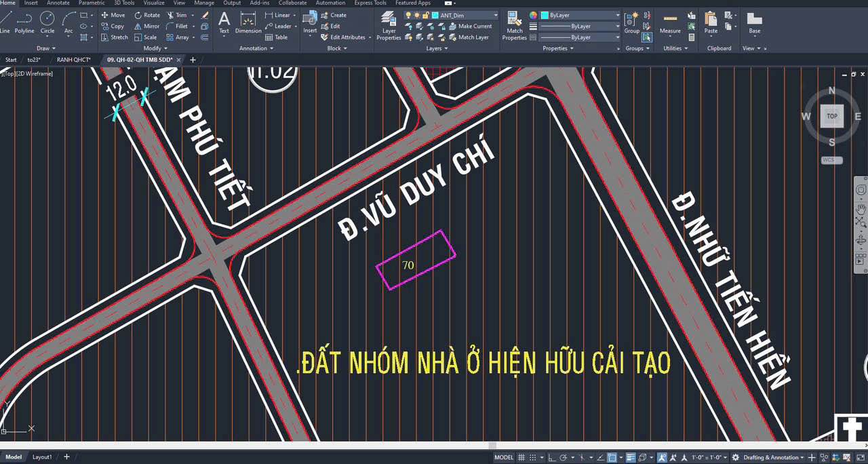This screenshot has width=868, height=464.
Task: Switch MODEL space toggle in status bar
Action: point(503,457)
